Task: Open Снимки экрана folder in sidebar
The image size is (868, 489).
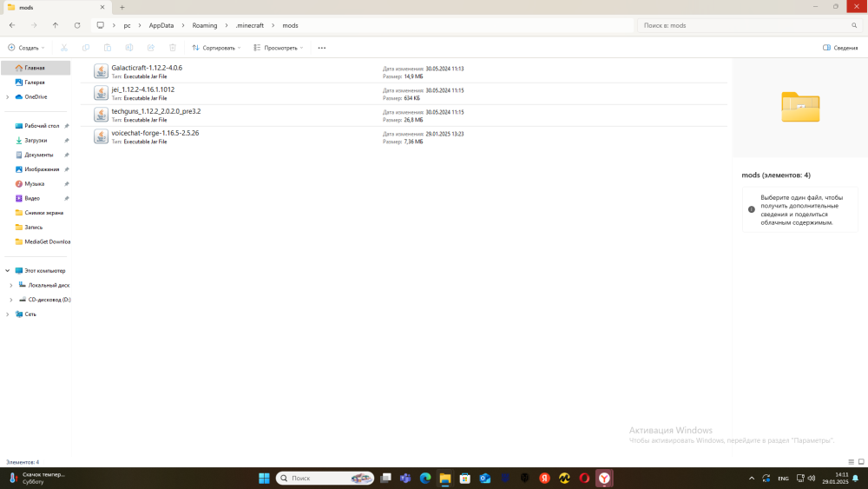Action: [36, 213]
